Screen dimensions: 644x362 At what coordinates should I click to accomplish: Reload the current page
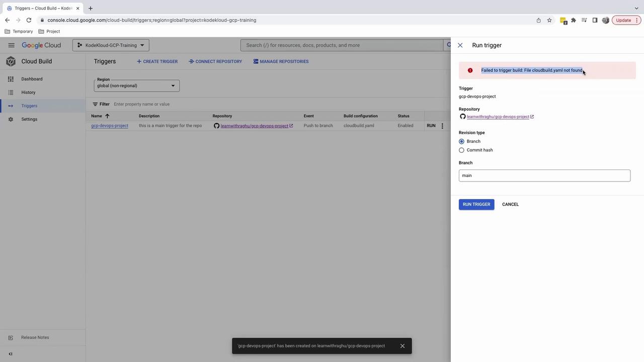[29, 20]
